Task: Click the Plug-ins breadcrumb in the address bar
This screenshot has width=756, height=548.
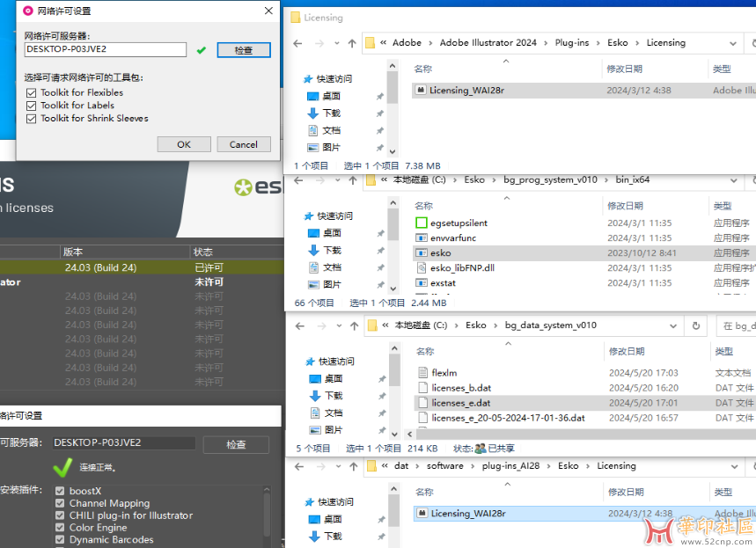Action: [x=572, y=43]
